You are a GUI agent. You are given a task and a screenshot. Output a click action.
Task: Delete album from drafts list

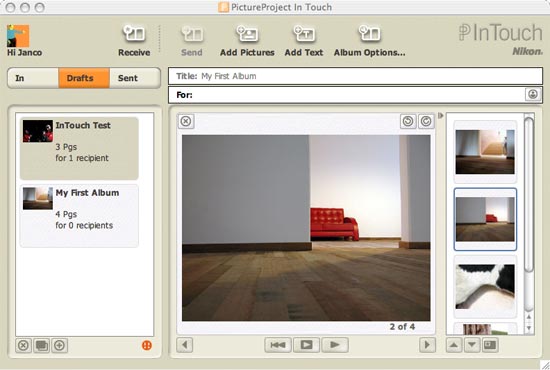24,345
